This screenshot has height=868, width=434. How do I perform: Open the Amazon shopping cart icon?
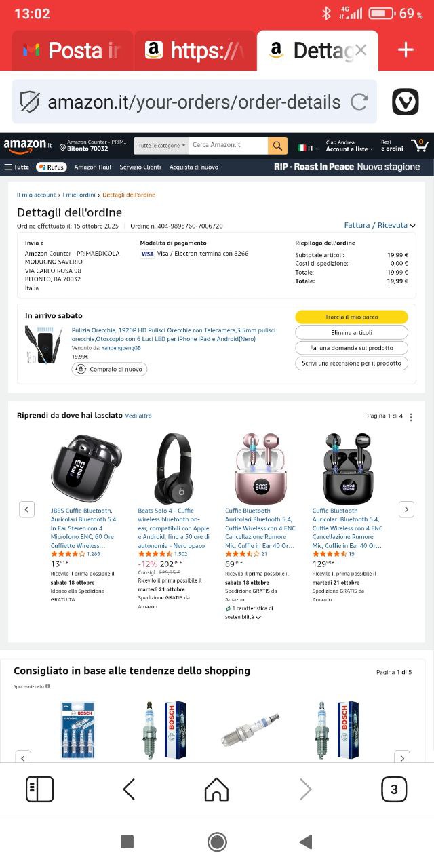click(420, 145)
